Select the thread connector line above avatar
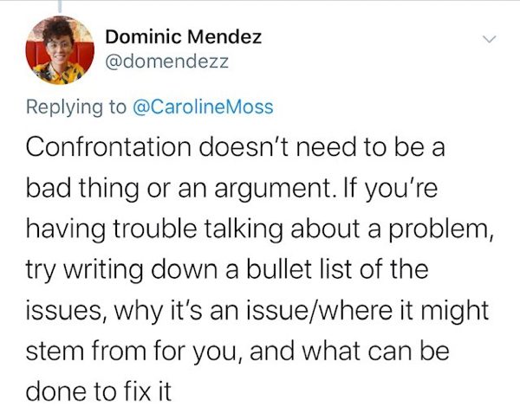The height and width of the screenshot is (420, 520). click(60, 6)
